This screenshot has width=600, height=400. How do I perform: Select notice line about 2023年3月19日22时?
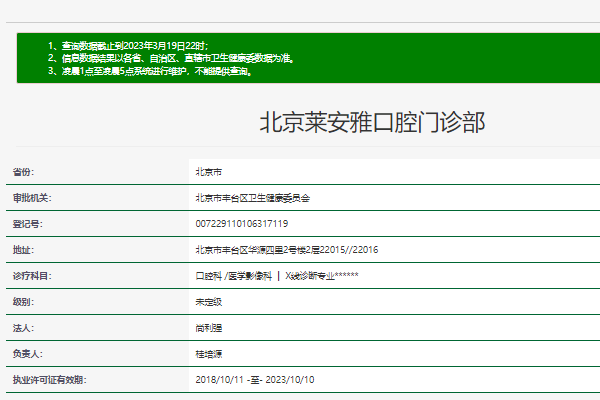(128, 46)
